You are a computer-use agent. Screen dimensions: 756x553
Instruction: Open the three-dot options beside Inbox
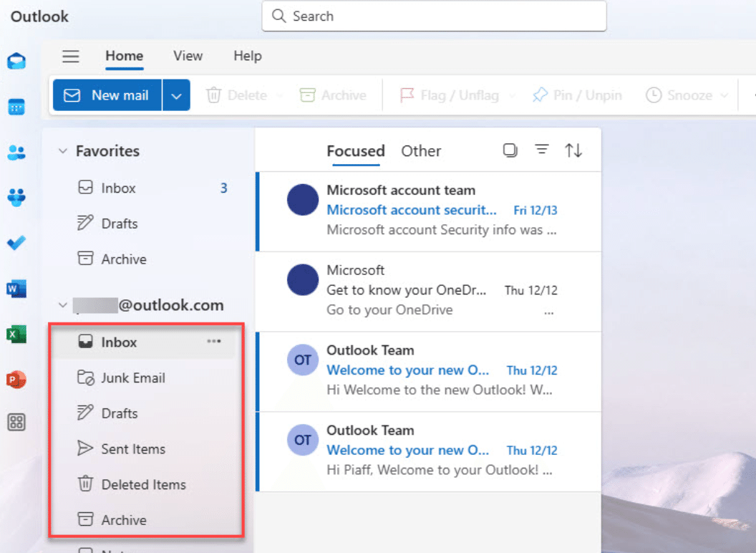coord(214,342)
